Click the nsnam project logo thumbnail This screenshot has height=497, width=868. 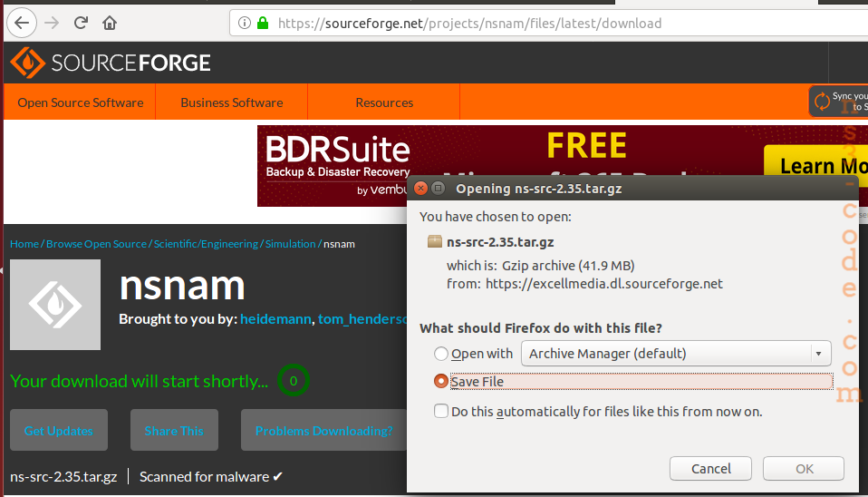click(x=55, y=305)
